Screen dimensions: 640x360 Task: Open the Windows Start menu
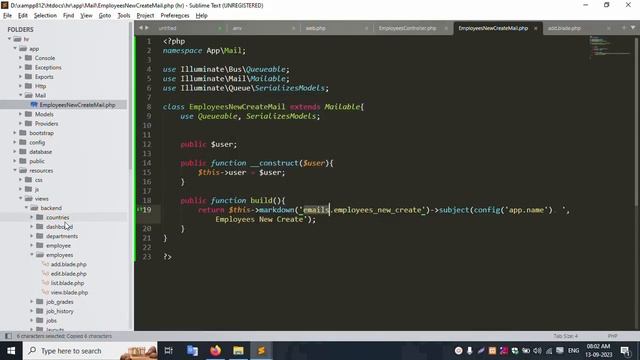11,351
